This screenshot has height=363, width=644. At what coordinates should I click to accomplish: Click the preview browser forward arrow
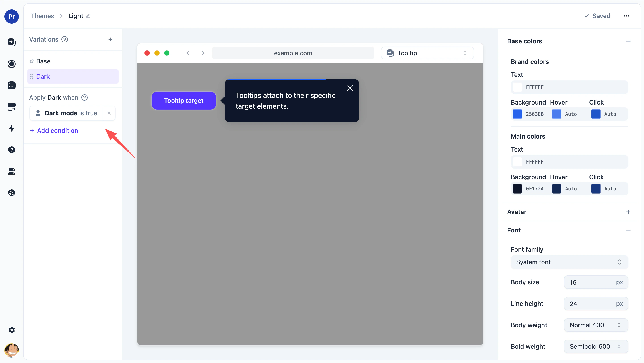coord(203,53)
